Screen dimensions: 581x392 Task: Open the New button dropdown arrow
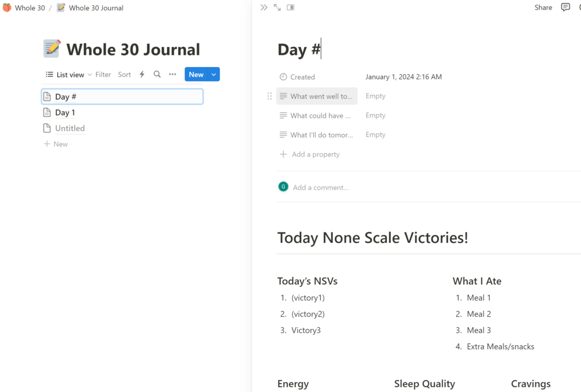coord(214,75)
